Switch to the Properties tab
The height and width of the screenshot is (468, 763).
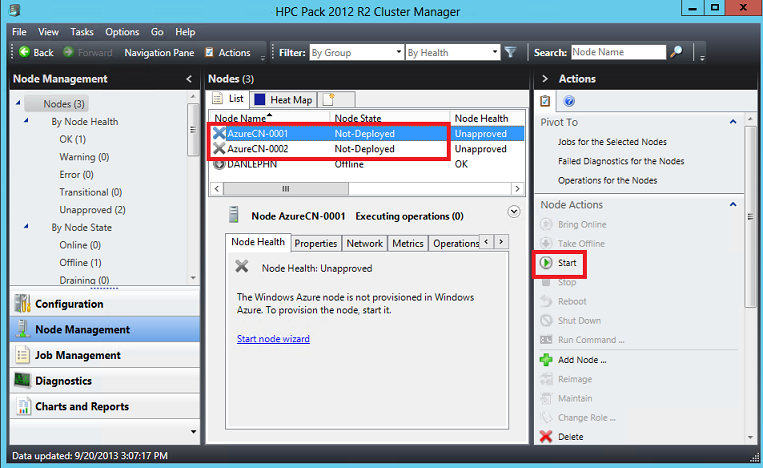click(316, 243)
